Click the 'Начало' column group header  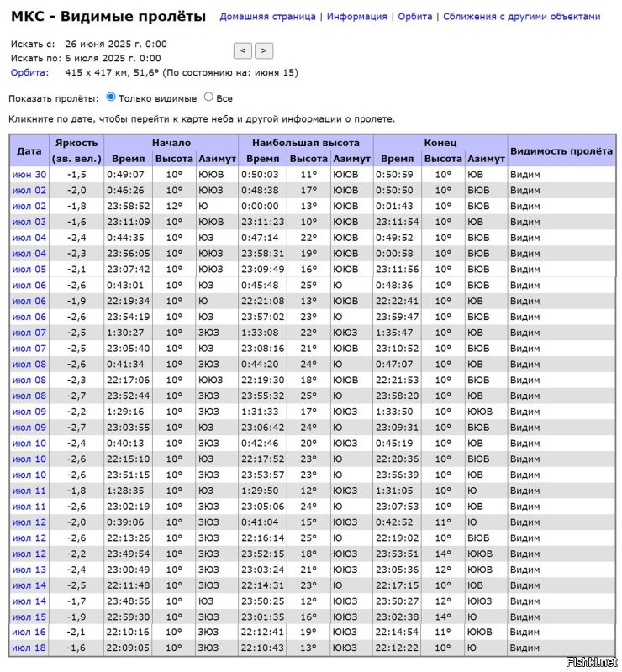tap(171, 143)
